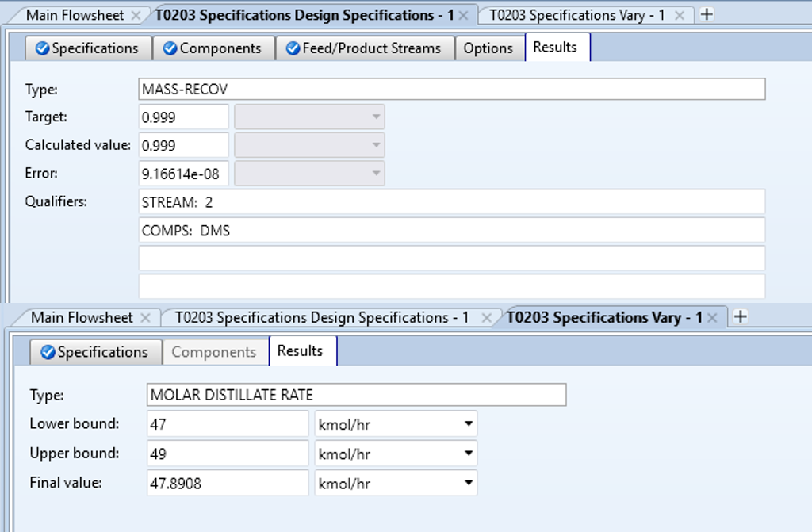Screen dimensions: 812x532
Task: Close the bold Vary - 1 tab in bottom panel
Action: click(x=713, y=318)
